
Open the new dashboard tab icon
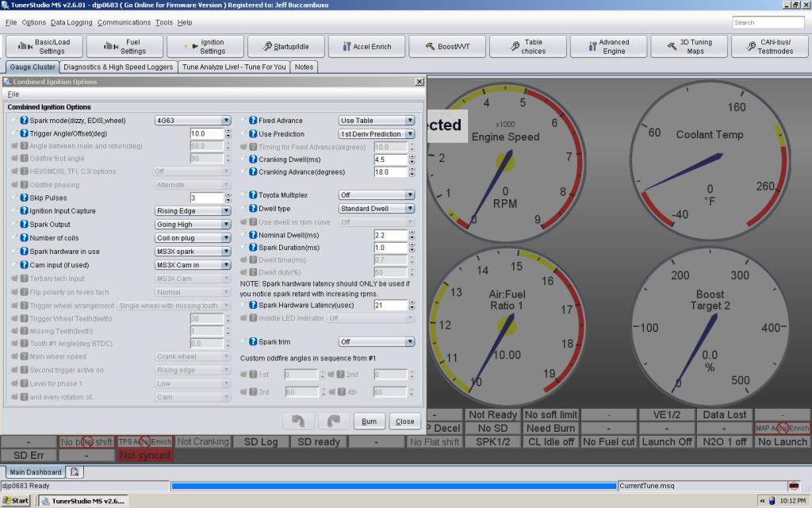click(75, 472)
